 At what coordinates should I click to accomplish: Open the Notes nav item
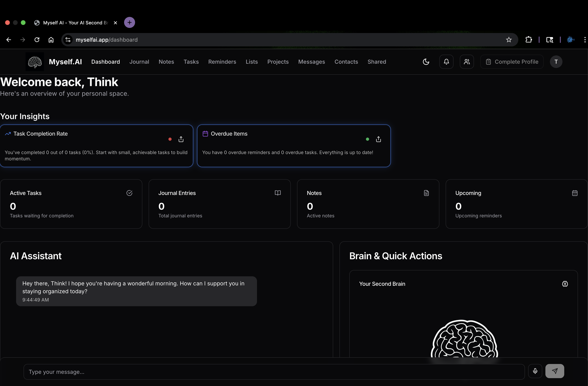(166, 62)
